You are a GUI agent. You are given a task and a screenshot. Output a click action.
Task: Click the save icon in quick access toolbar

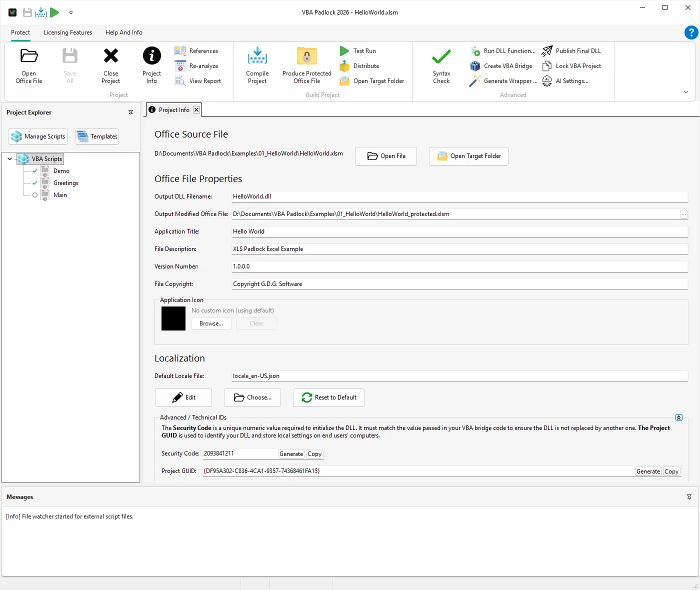[27, 12]
